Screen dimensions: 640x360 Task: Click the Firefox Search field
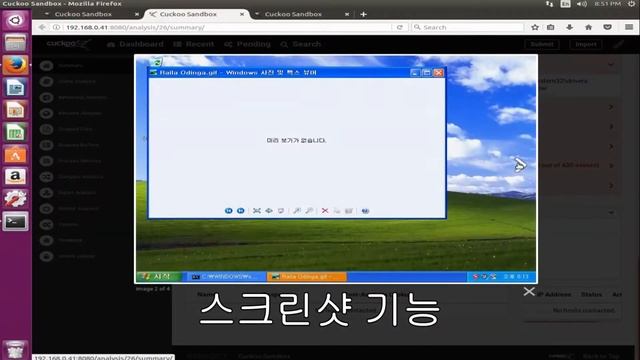click(468, 27)
